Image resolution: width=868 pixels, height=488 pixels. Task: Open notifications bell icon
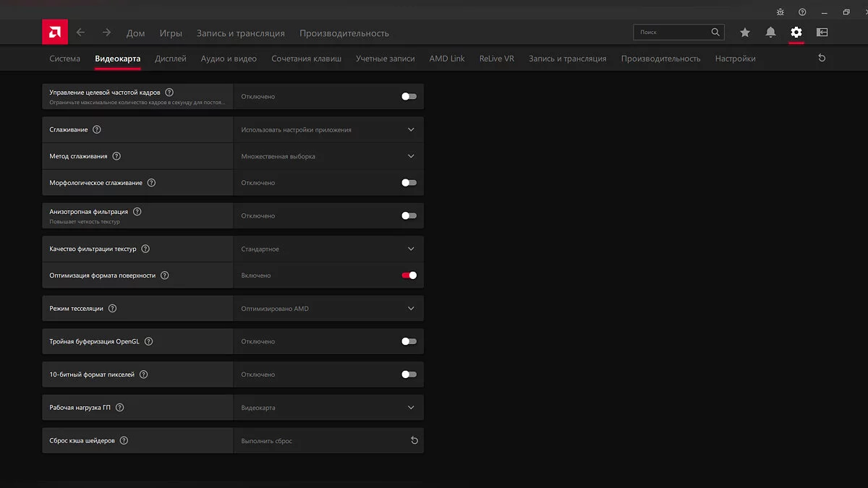(770, 33)
